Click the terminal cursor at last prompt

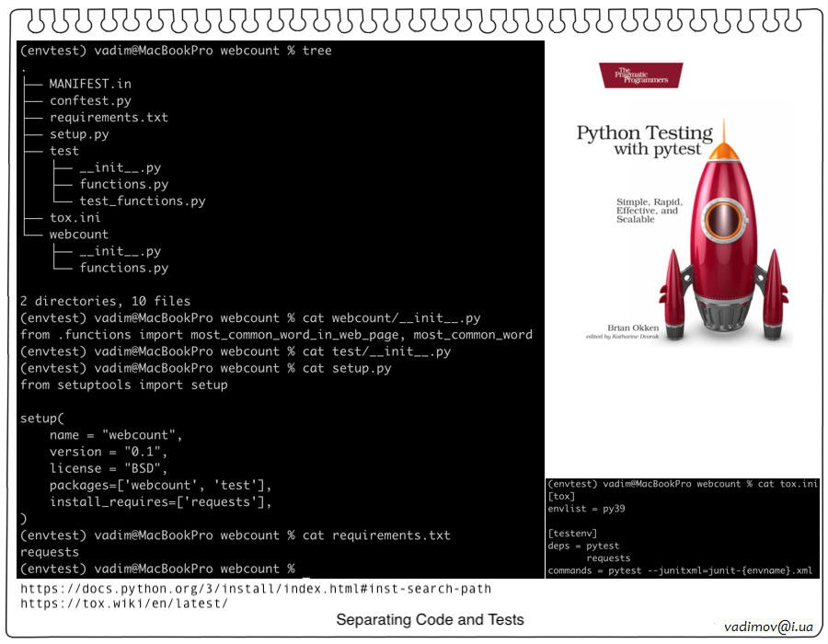[305, 569]
